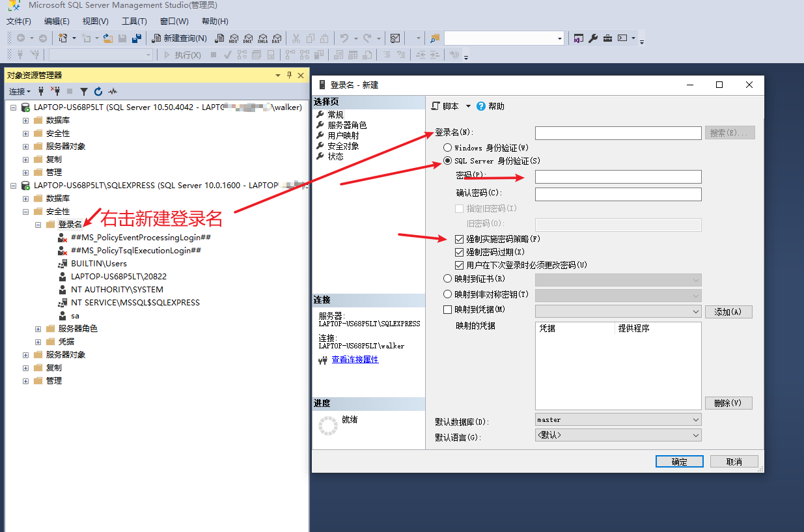
Task: Open the 映射到凭据 combo box
Action: pos(618,312)
